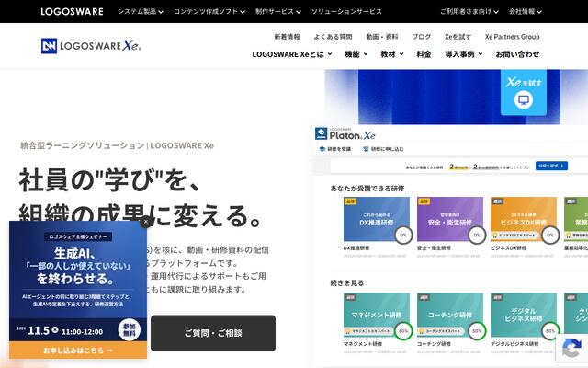
Task: Expand the 制作サービス dropdown
Action: 277,12
